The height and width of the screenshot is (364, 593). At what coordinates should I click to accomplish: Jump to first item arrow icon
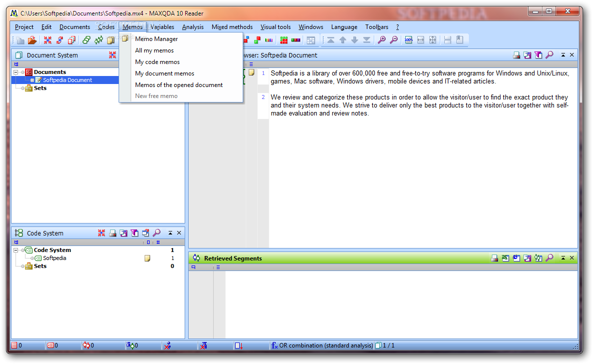tap(331, 40)
